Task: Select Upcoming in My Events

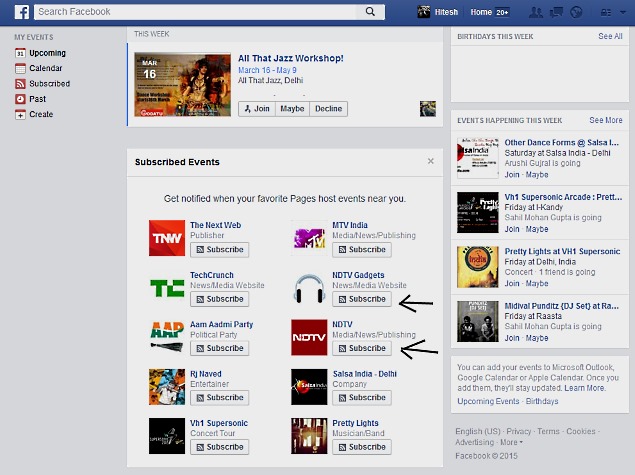Action: tap(47, 53)
